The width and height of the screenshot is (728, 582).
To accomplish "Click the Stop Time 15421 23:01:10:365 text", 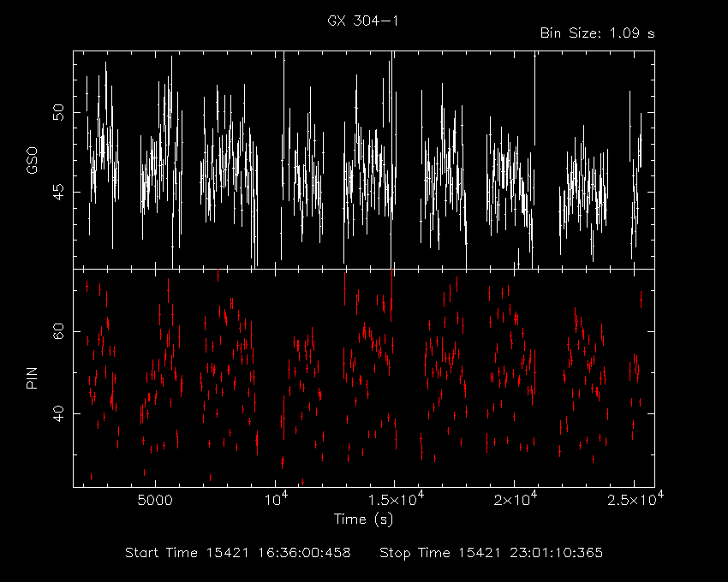I will tap(492, 553).
